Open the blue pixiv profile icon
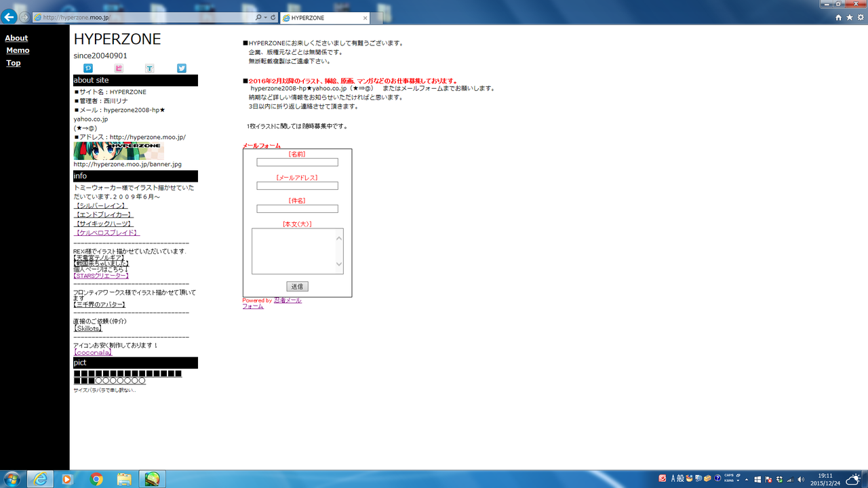 (x=87, y=68)
